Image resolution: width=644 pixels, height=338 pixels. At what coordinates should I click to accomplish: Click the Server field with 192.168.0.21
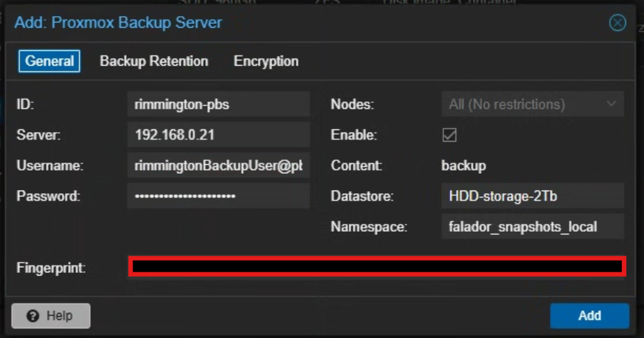click(219, 135)
